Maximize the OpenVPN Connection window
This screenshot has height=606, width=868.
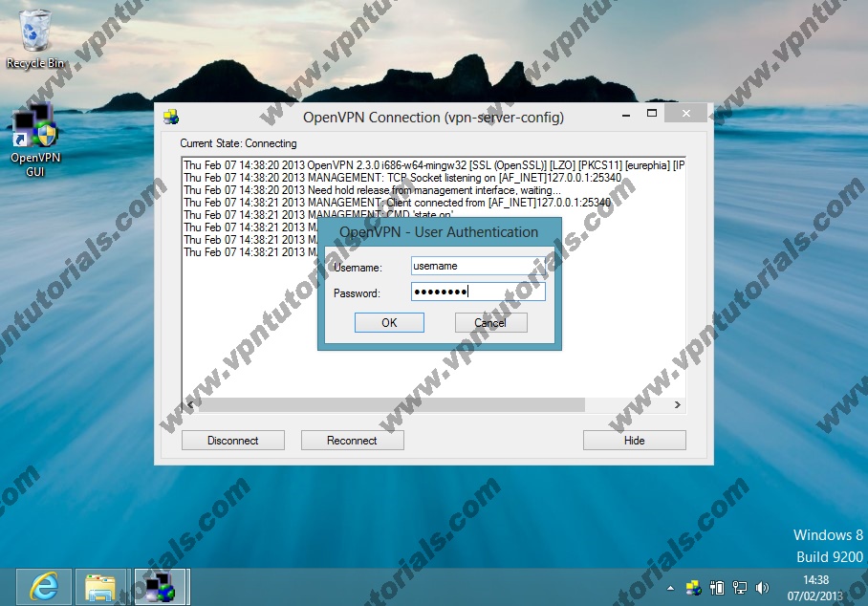tap(652, 114)
